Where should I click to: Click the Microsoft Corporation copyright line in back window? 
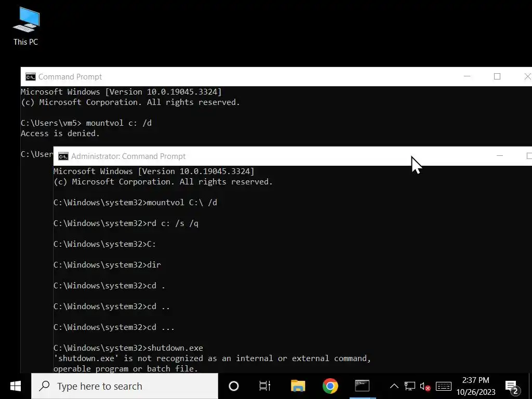[x=130, y=102]
